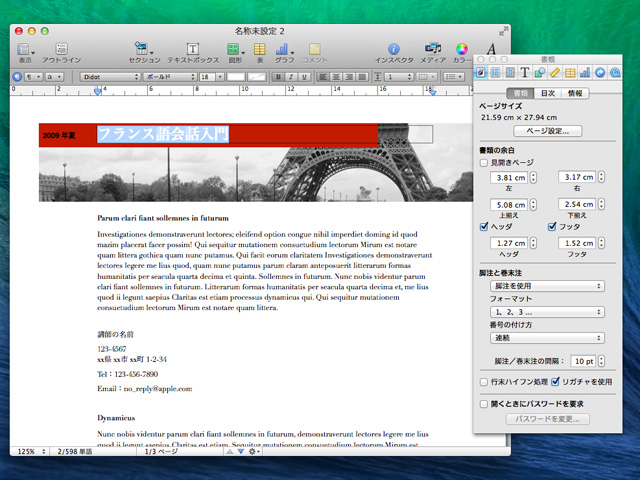Viewport: 640px width, 480px height.
Task: Select the 書類 document tab
Action: click(520, 93)
